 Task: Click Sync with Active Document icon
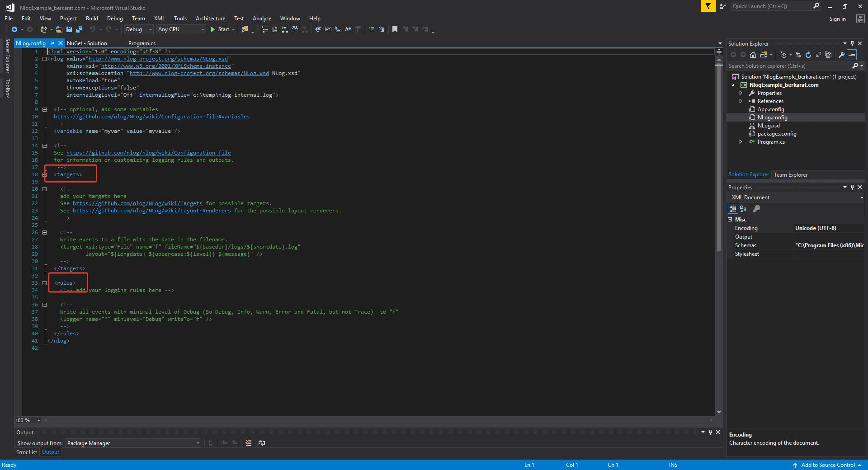(798, 55)
